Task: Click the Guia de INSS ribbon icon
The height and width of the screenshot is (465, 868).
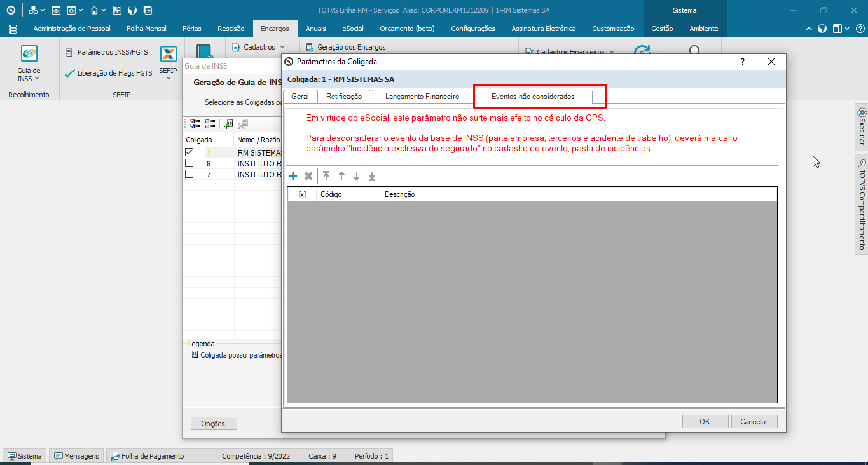Action: [29, 53]
